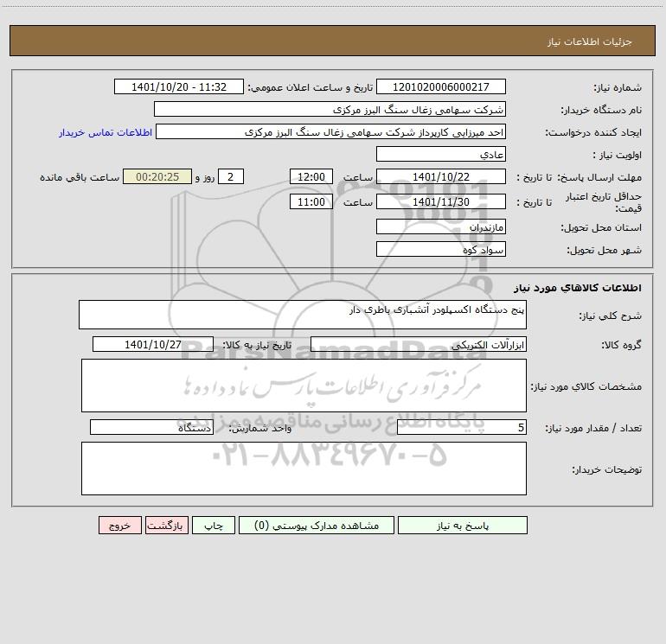Click label تاریخ نیاز به کالا

point(257,345)
